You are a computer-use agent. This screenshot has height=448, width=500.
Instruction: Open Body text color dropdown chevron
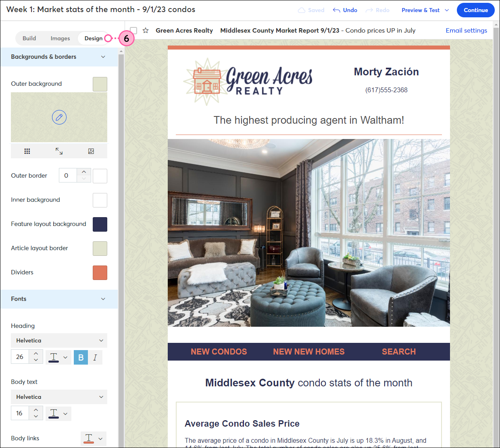coord(65,413)
